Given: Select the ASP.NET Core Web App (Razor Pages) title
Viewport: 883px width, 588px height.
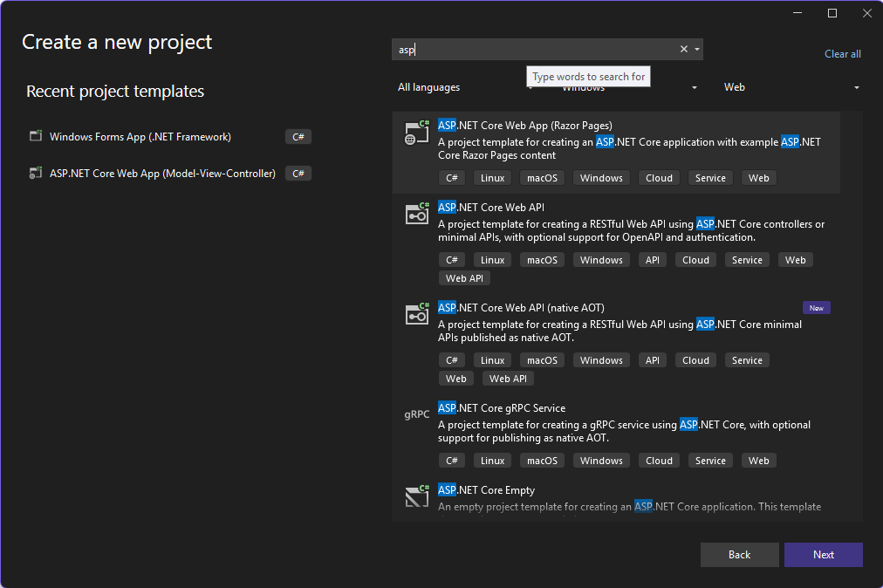Looking at the screenshot, I should click(x=525, y=126).
